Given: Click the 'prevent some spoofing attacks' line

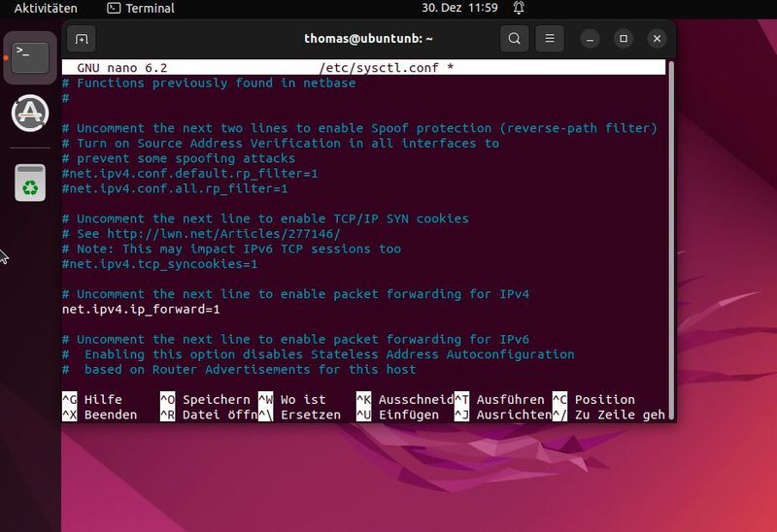Looking at the screenshot, I should pyautogui.click(x=179, y=158).
